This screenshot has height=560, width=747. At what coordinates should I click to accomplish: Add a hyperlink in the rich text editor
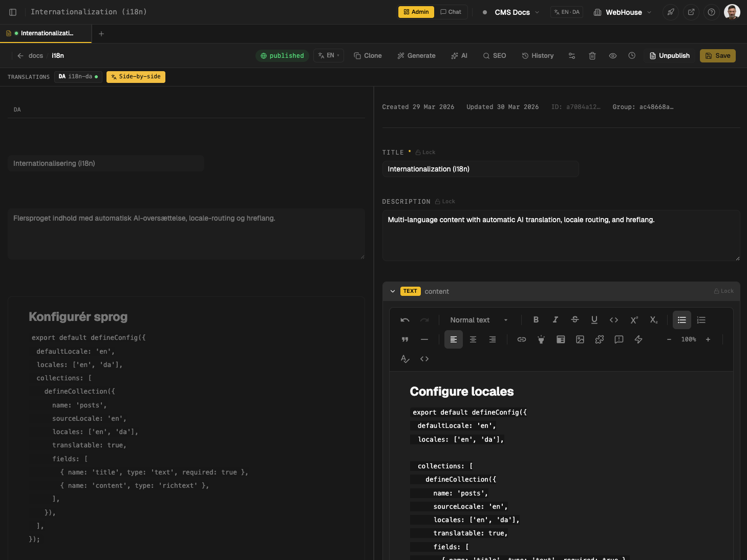click(x=521, y=339)
